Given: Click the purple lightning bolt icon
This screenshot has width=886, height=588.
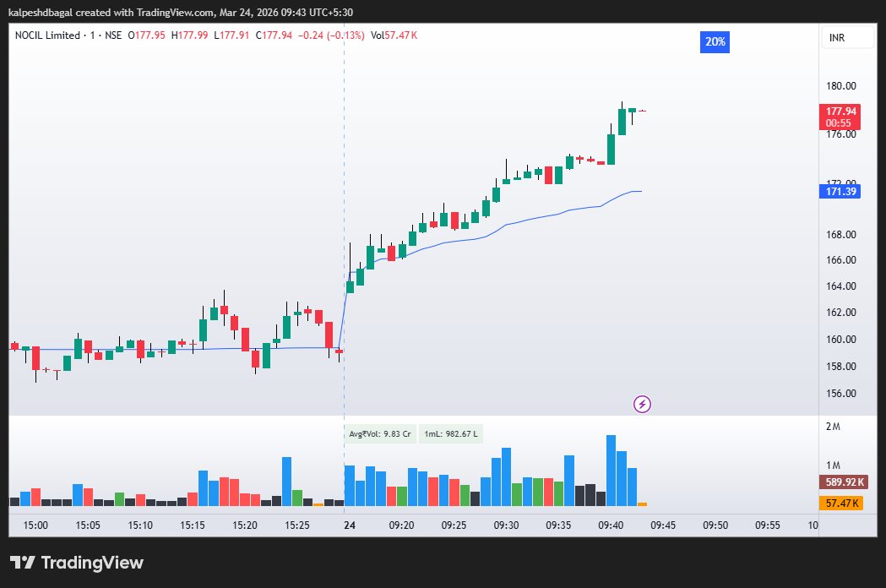Looking at the screenshot, I should (x=642, y=404).
